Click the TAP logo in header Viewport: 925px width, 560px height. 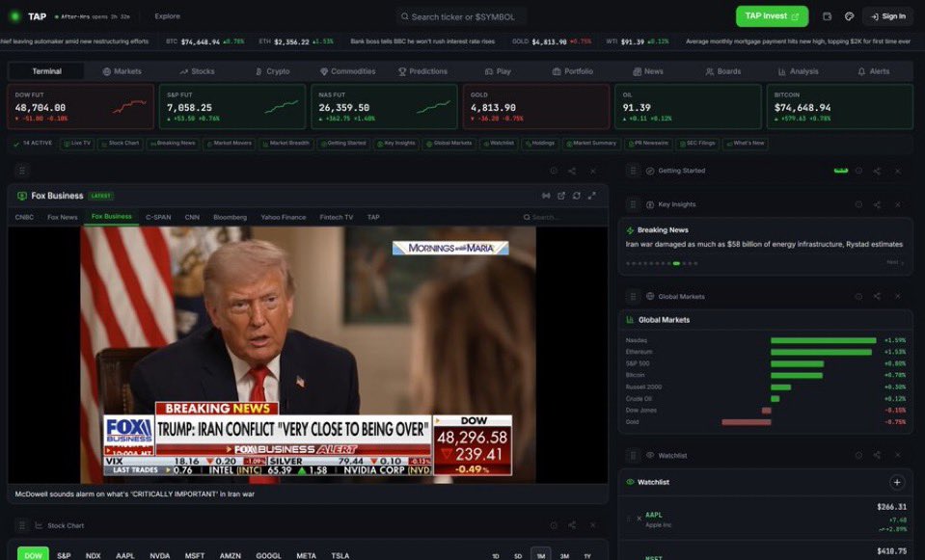[x=28, y=16]
